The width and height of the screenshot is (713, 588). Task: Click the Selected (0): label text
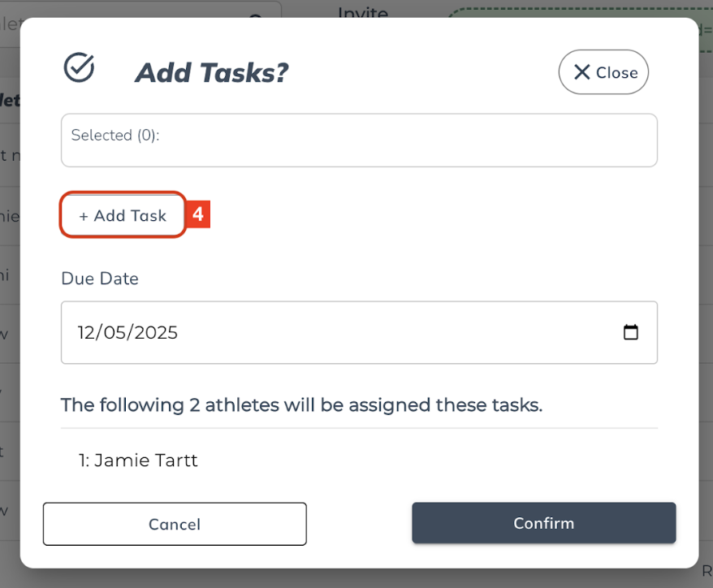coord(115,136)
